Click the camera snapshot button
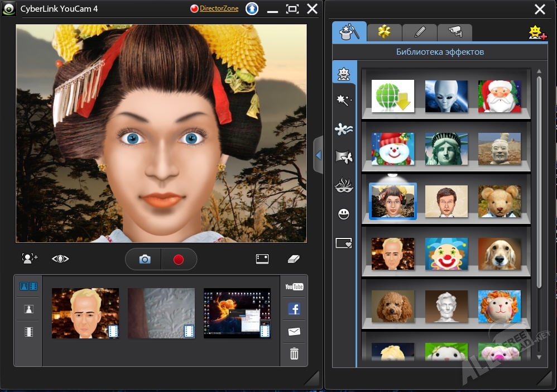Screen dimensions: 557x392 point(145,260)
